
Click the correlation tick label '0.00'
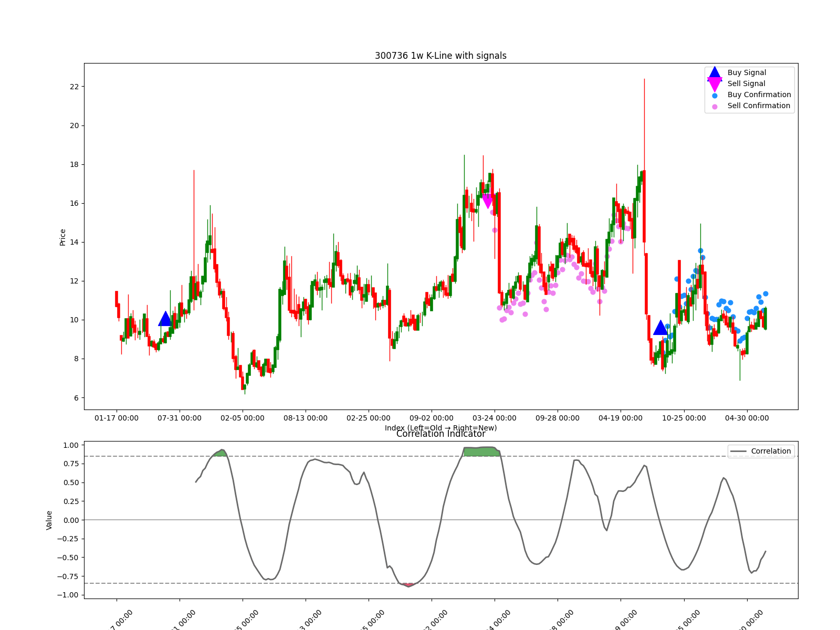coord(71,520)
